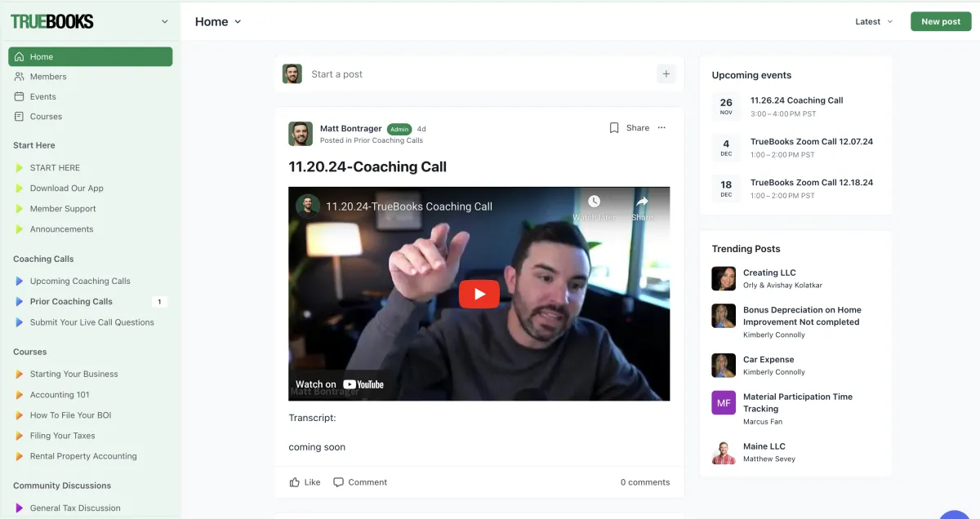Click Orly's avatar next to Creating LLC
The image size is (980, 519).
[724, 278]
